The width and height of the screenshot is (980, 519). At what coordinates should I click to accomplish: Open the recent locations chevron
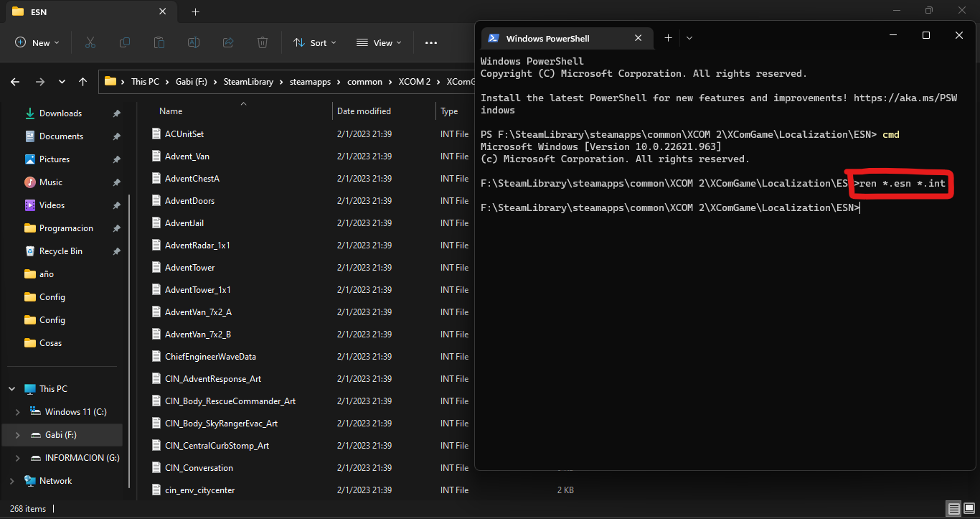tap(62, 82)
